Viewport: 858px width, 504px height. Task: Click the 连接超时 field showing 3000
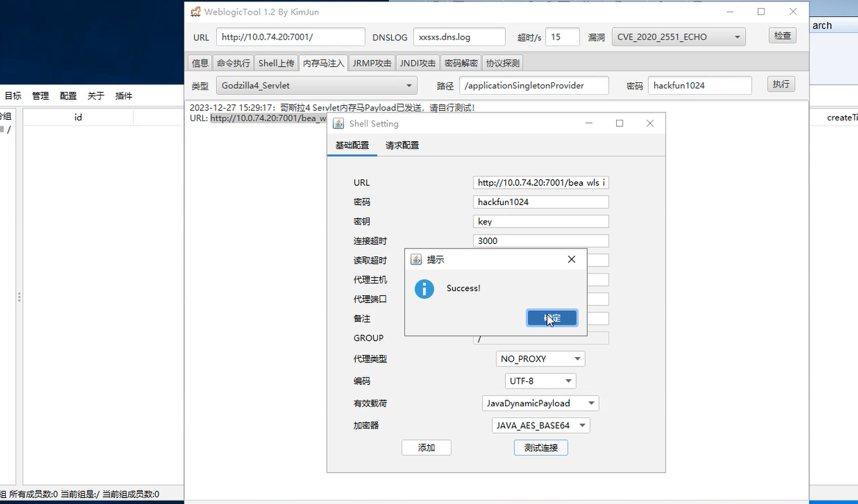540,240
